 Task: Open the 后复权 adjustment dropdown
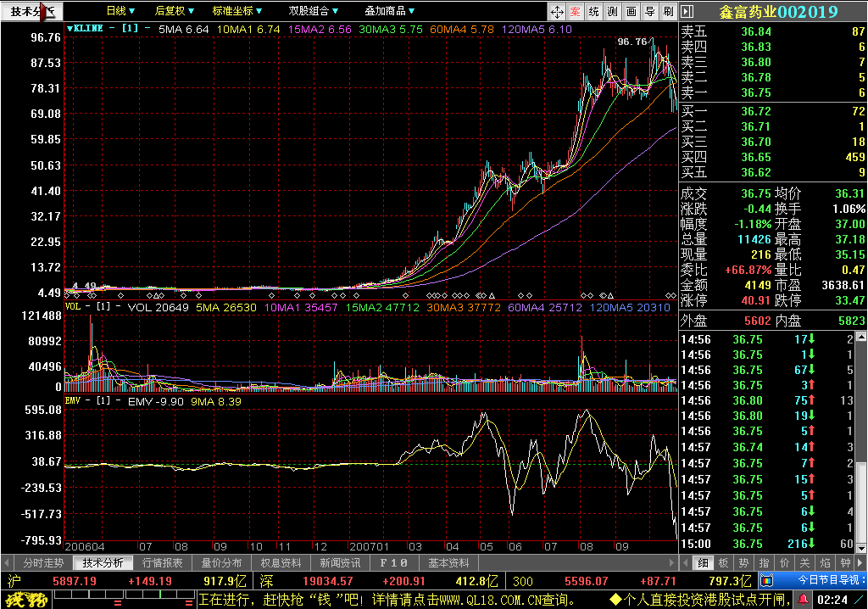175,10
